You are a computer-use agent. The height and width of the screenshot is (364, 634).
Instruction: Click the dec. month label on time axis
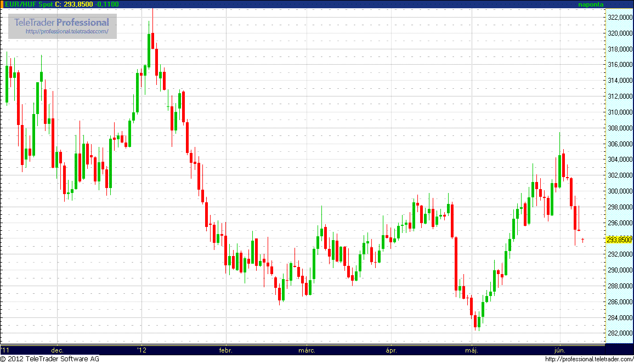click(58, 350)
